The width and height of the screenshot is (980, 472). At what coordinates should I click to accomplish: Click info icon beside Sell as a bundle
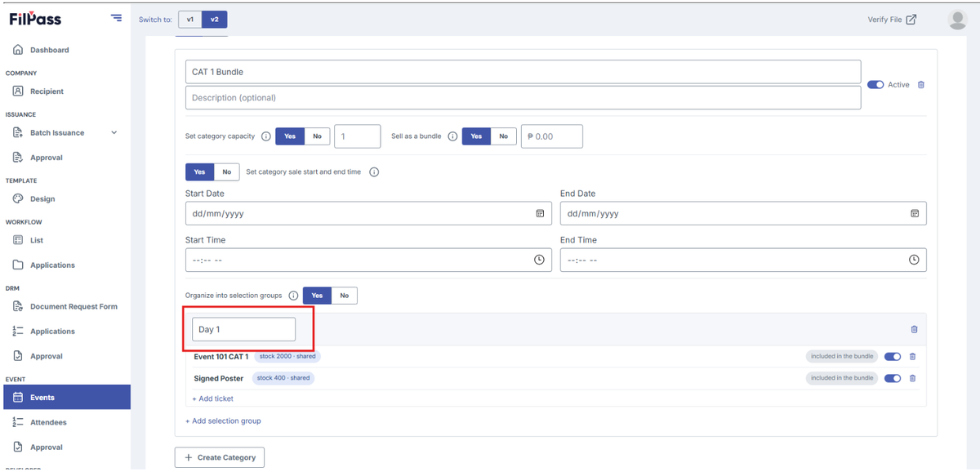click(x=452, y=136)
